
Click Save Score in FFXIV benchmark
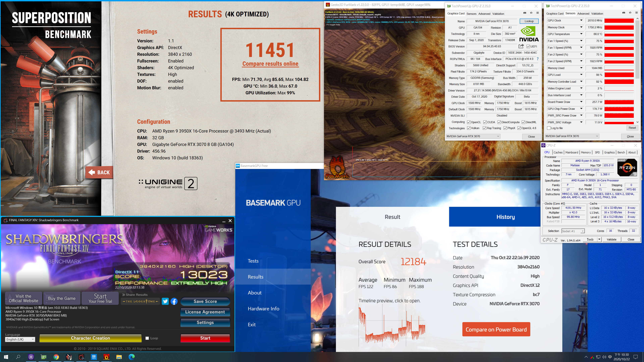point(205,301)
